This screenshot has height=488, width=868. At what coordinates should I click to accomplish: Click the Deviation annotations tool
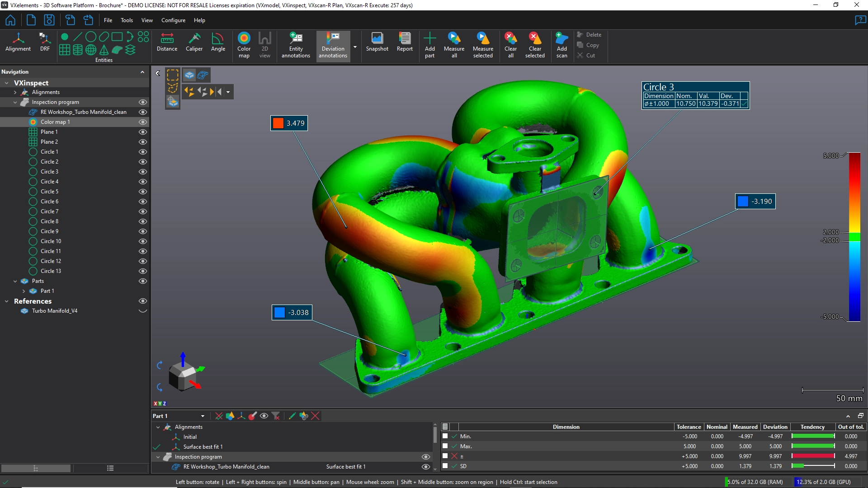(x=333, y=45)
